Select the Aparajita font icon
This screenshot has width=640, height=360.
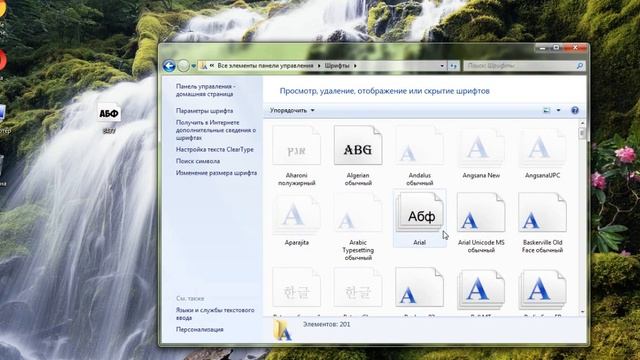(296, 214)
